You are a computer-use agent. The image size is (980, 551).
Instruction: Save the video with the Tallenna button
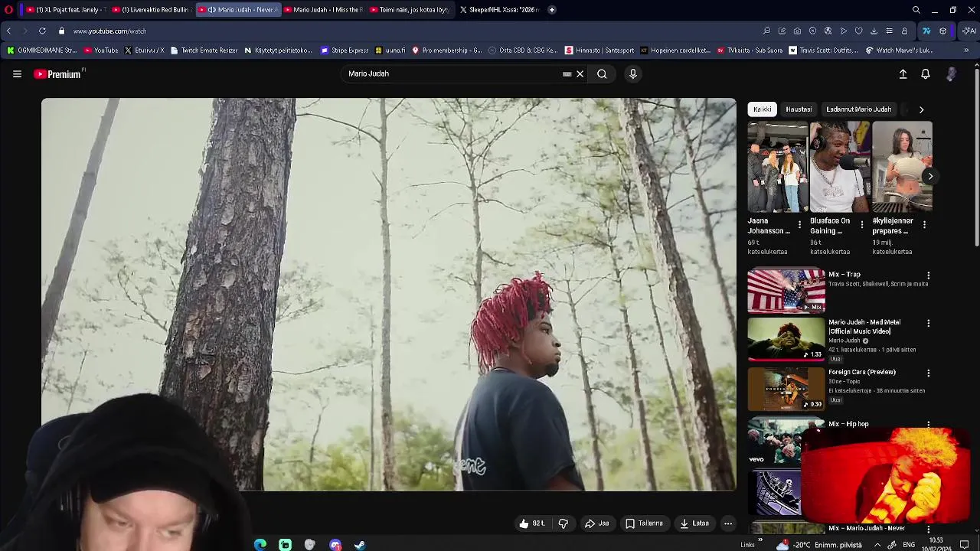coord(644,523)
